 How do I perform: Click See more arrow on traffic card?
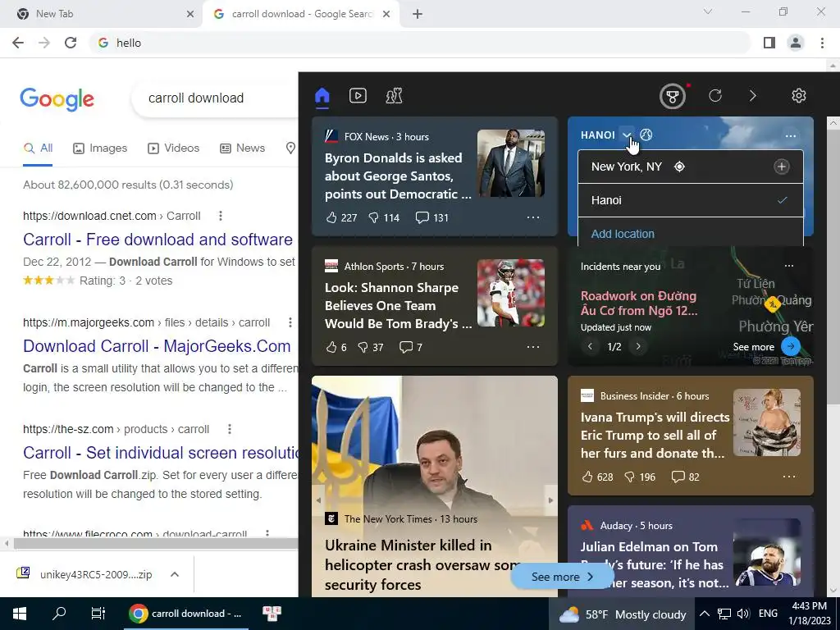click(791, 347)
